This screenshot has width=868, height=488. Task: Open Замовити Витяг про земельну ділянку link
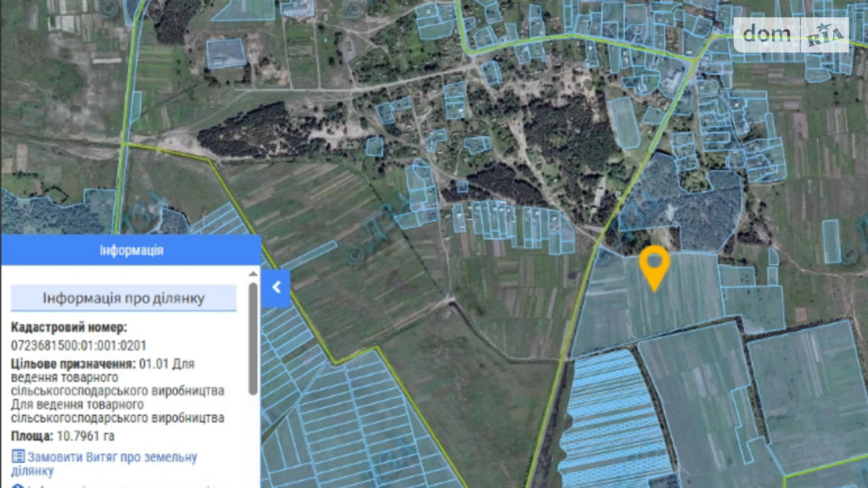tap(112, 457)
